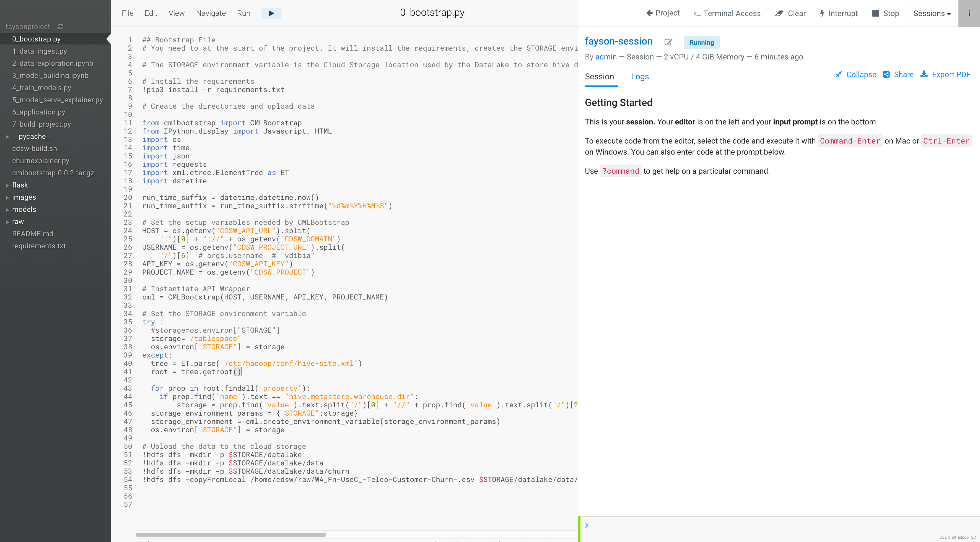Click the 'Ctrl-Enter' shortcut text
Viewport: 980px width, 542px height.
[946, 141]
